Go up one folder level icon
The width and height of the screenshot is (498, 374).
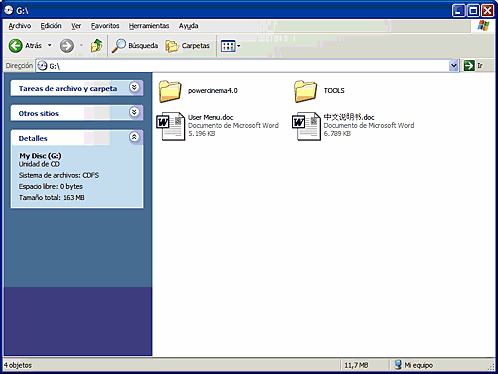click(x=97, y=46)
